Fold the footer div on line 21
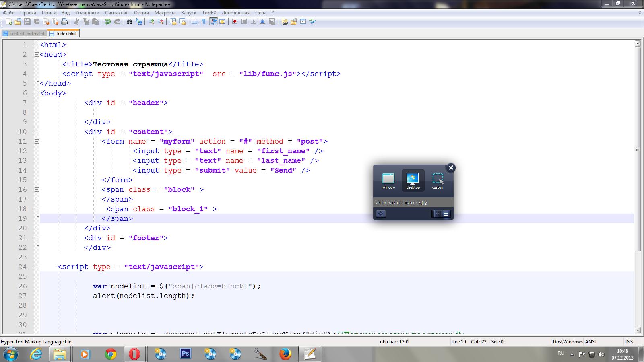This screenshot has height=362, width=644. pyautogui.click(x=37, y=238)
